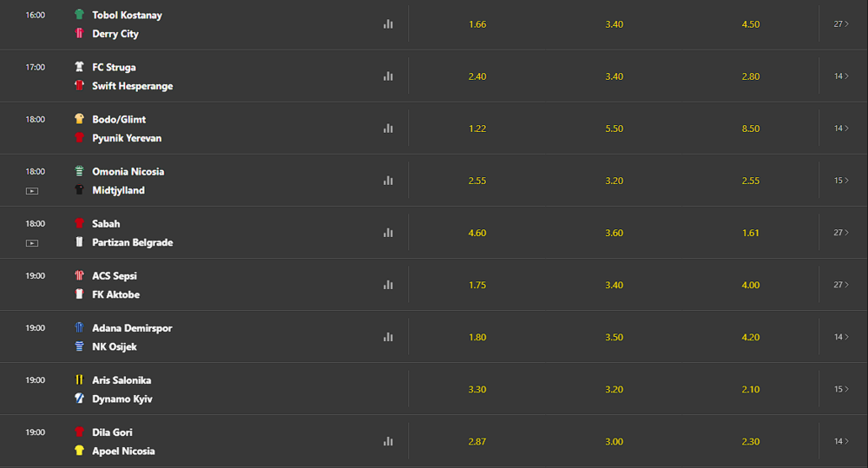Select Tobol Kostanay home win odds 1.66
Viewport: 868px width, 468px height.
477,24
